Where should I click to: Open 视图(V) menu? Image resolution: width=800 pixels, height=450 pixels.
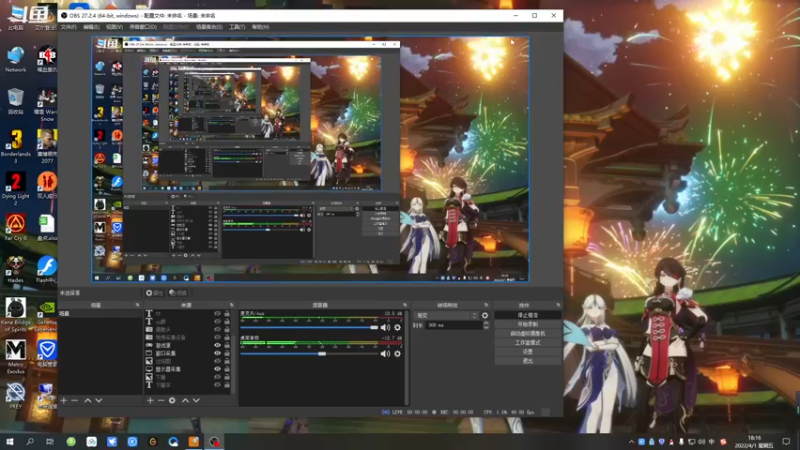pyautogui.click(x=114, y=27)
